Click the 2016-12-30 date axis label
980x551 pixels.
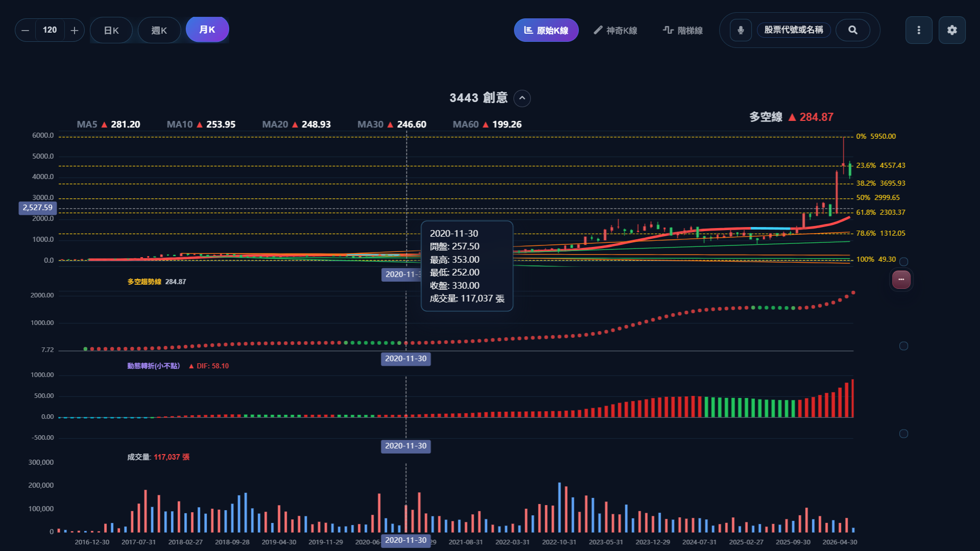pyautogui.click(x=92, y=542)
